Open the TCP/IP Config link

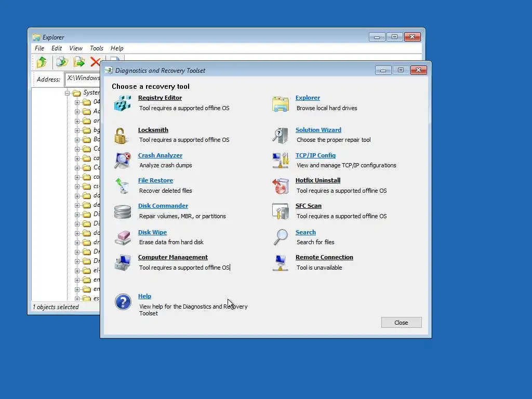tap(315, 155)
